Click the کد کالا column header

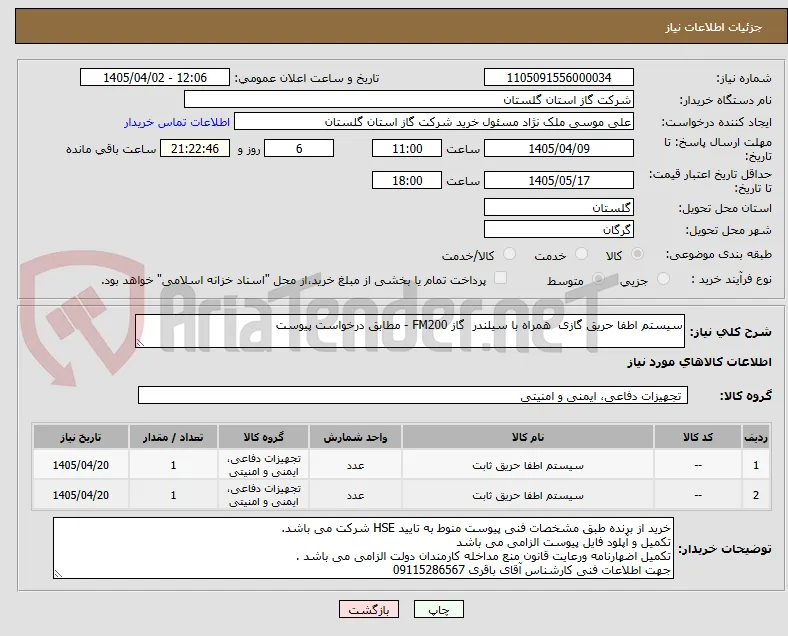coord(698,437)
